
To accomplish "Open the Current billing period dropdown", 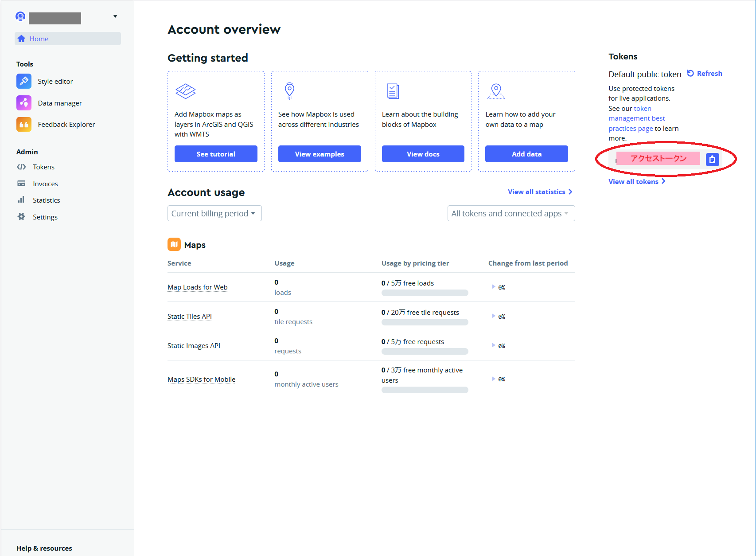I will click(214, 213).
